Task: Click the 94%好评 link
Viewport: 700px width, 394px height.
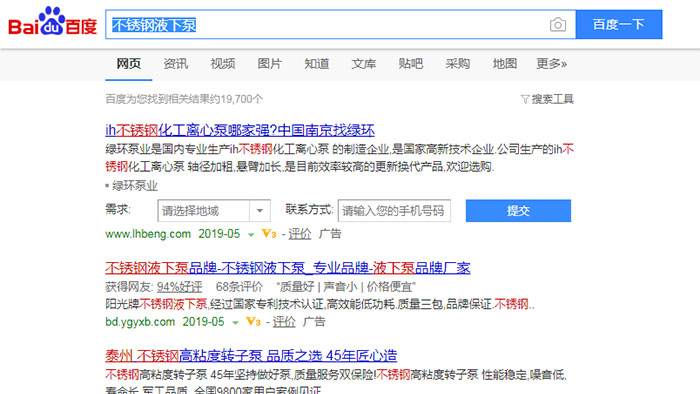Action: coord(179,286)
